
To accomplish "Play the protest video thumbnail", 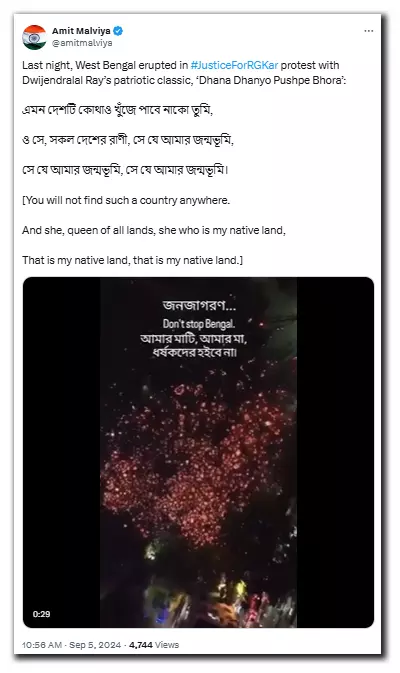I will (198, 452).
